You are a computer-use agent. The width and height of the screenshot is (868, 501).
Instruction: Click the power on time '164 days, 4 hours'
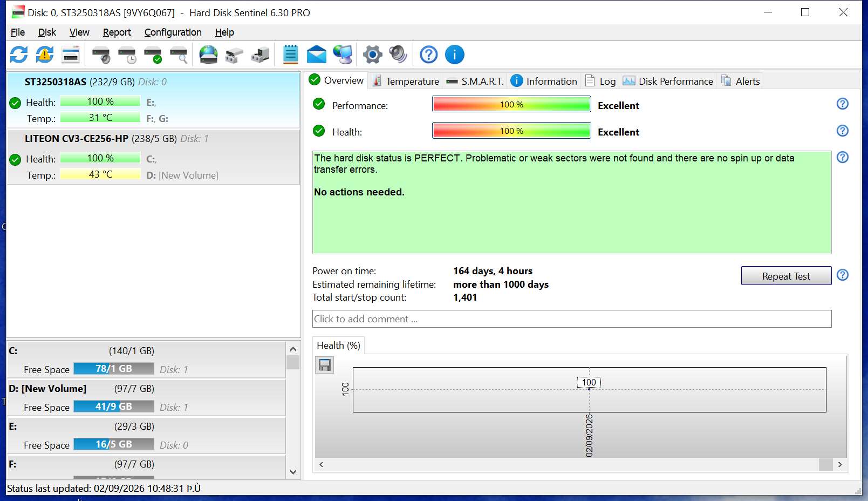point(493,271)
